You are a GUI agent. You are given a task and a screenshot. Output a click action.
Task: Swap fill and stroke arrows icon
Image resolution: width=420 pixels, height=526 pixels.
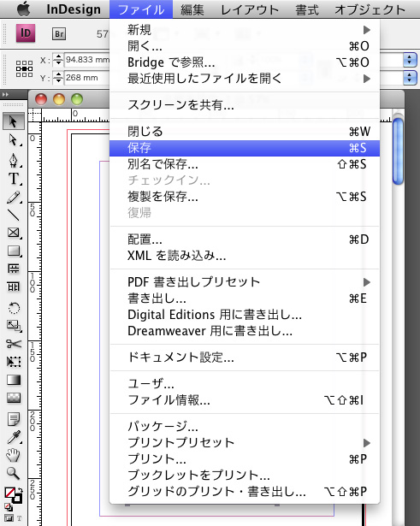[21, 490]
